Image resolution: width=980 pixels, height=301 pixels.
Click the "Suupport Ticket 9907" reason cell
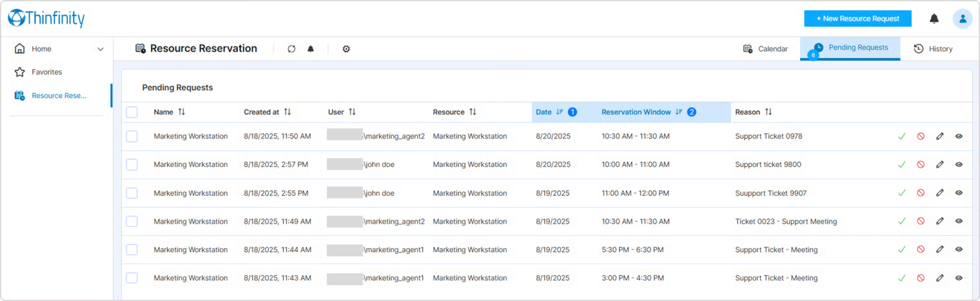point(770,193)
